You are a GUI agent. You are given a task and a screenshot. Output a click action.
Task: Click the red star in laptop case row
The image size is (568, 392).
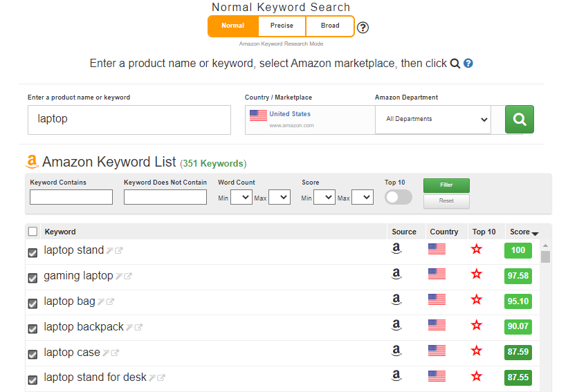pyautogui.click(x=477, y=351)
